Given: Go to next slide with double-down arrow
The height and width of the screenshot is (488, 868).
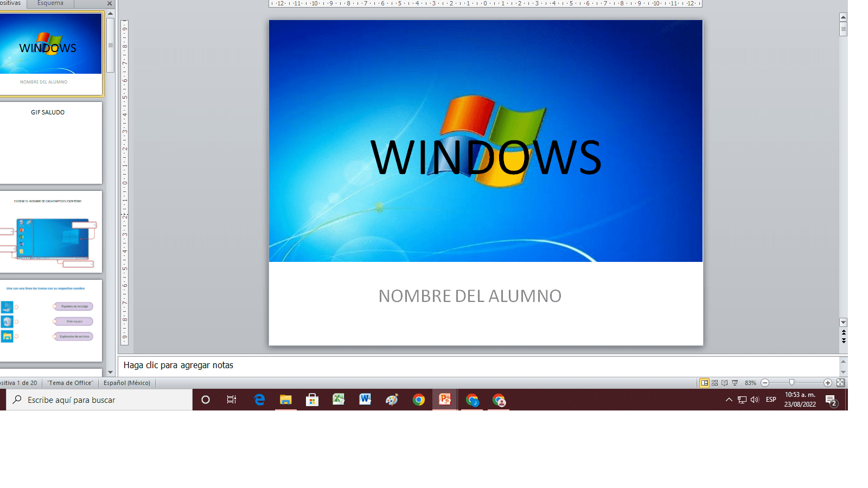Looking at the screenshot, I should click(844, 341).
